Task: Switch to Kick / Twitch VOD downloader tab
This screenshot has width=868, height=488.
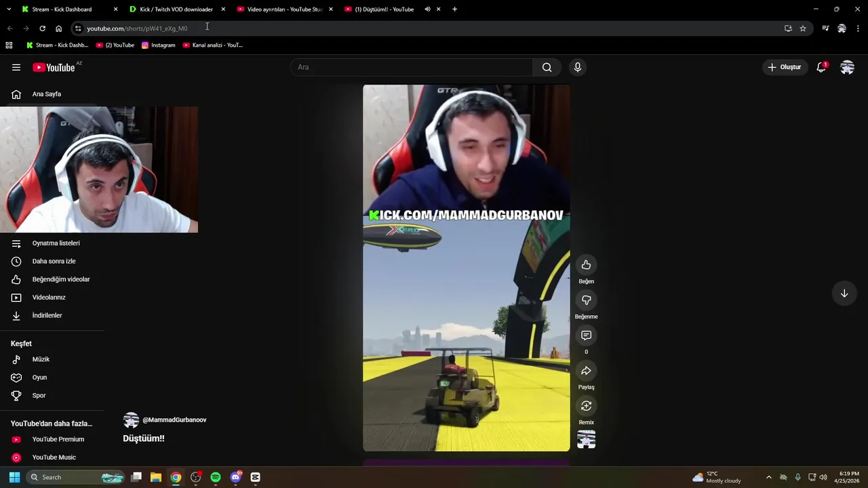Action: click(176, 9)
